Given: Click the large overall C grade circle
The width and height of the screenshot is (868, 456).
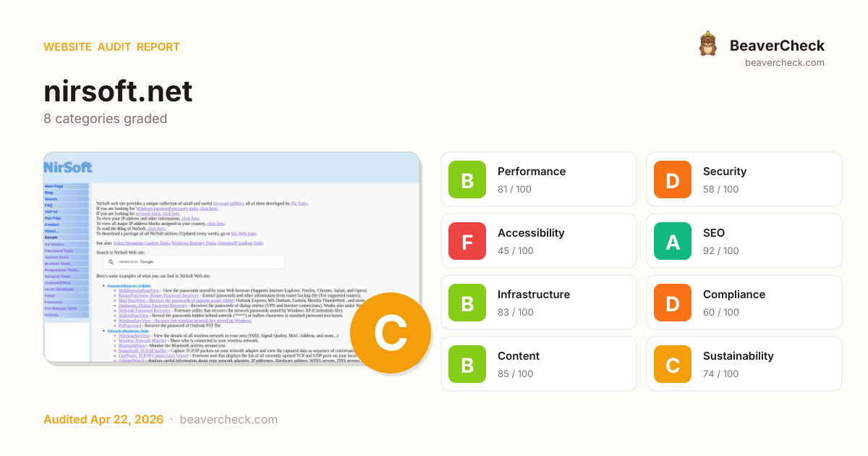Looking at the screenshot, I should click(391, 333).
